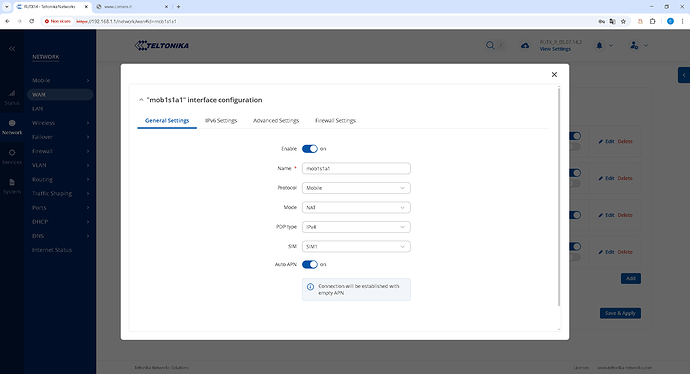690x374 pixels.
Task: Collapse the sidebar with double-chevron icon
Action: [x=12, y=48]
